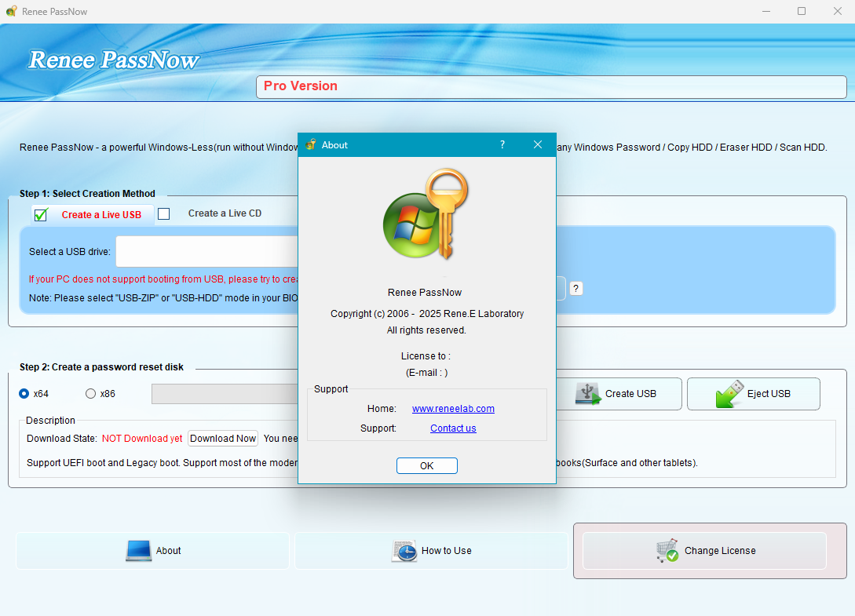Open the Contact us support link

point(453,428)
